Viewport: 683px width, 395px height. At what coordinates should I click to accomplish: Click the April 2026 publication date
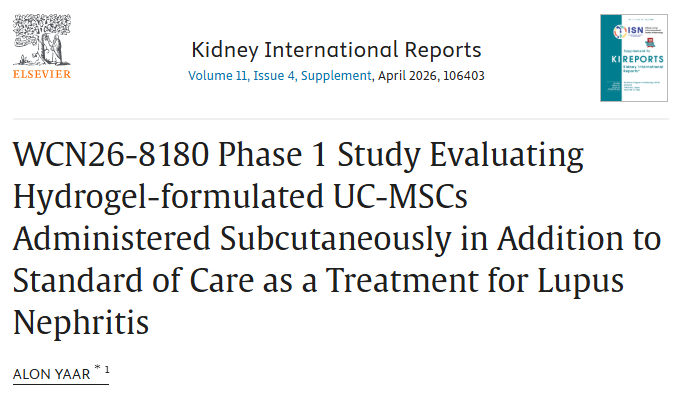tap(407, 76)
